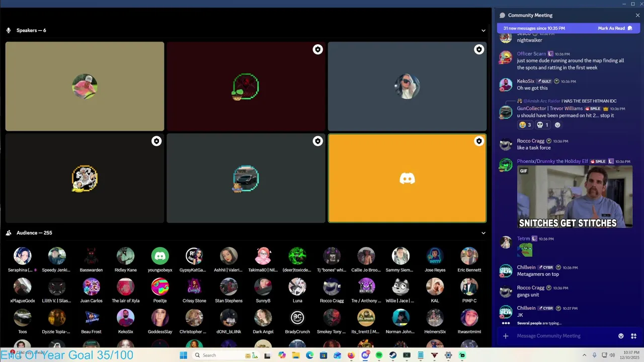Viewport: 644px width, 362px height.
Task: Click the audience name Dark Angel
Action: (x=263, y=332)
